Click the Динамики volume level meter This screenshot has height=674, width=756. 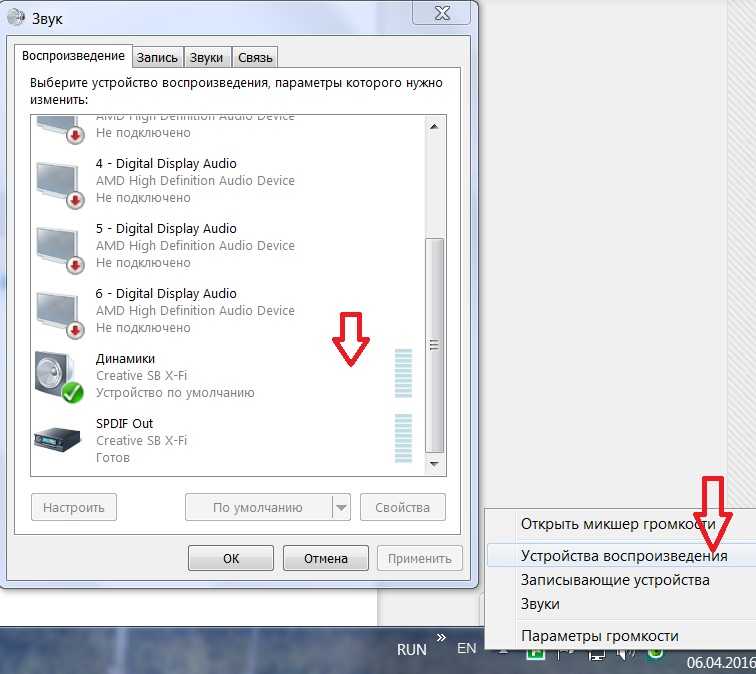(404, 373)
